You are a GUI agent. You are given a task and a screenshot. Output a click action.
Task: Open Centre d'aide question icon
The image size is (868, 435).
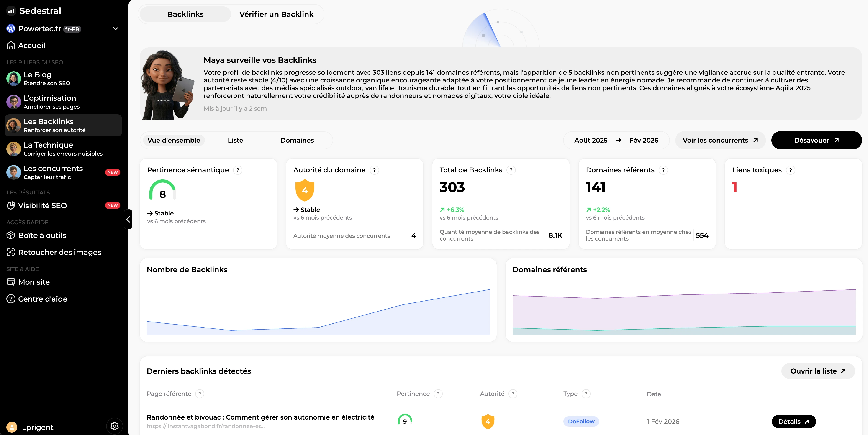(11, 299)
